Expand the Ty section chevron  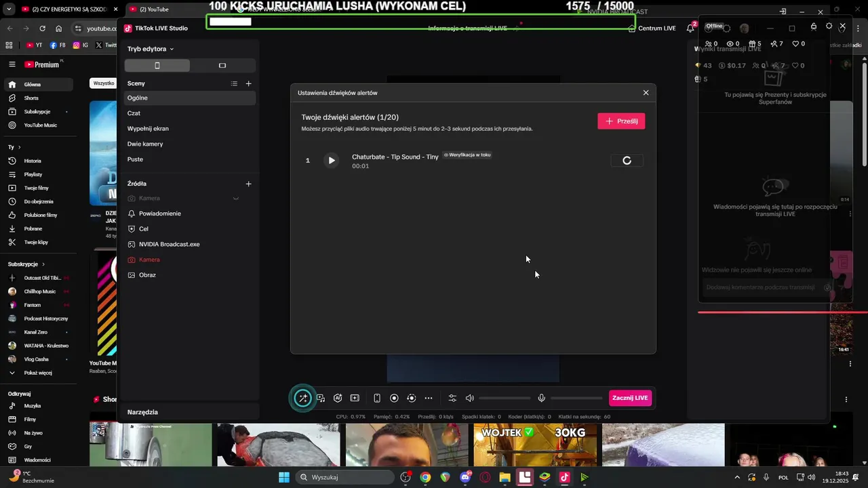click(x=19, y=147)
